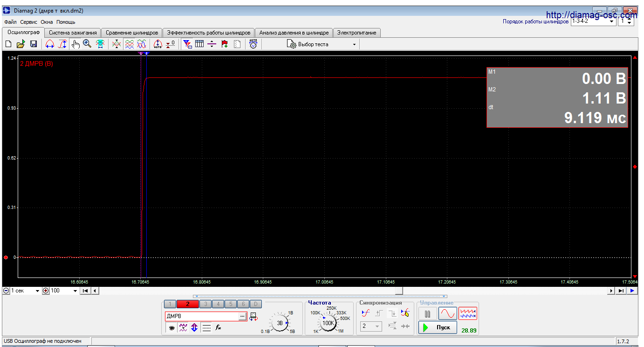Switch to Анализ давления в цилиндре tab
The height and width of the screenshot is (347, 644).
click(294, 33)
